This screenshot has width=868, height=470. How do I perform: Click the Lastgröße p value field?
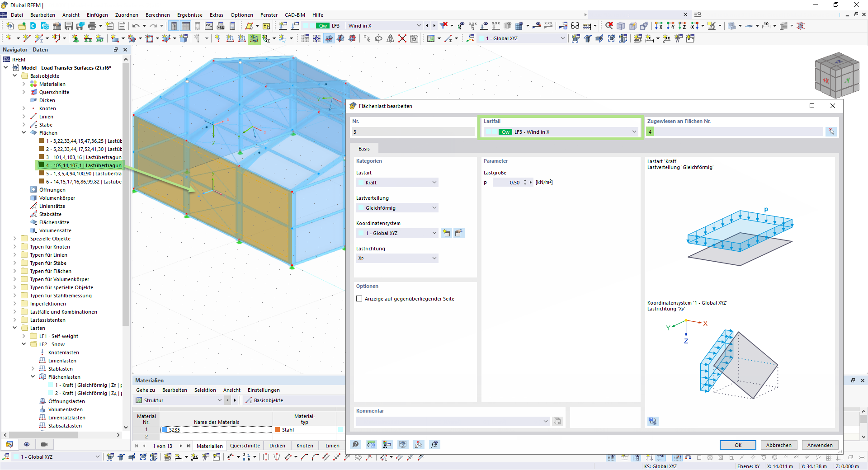click(x=507, y=183)
